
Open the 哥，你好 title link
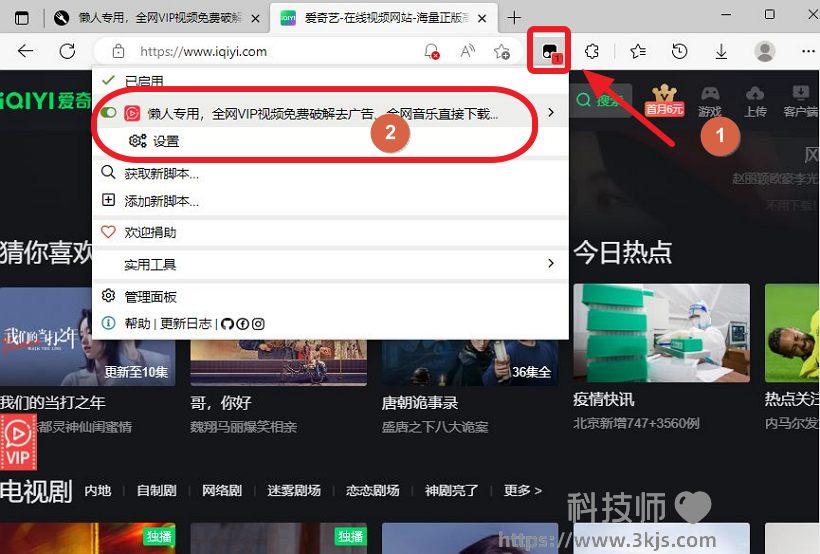[221, 402]
